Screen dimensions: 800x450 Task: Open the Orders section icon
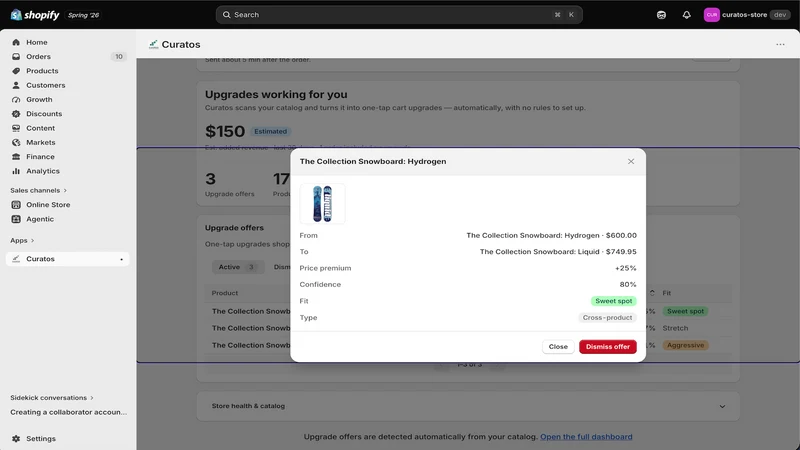point(16,57)
